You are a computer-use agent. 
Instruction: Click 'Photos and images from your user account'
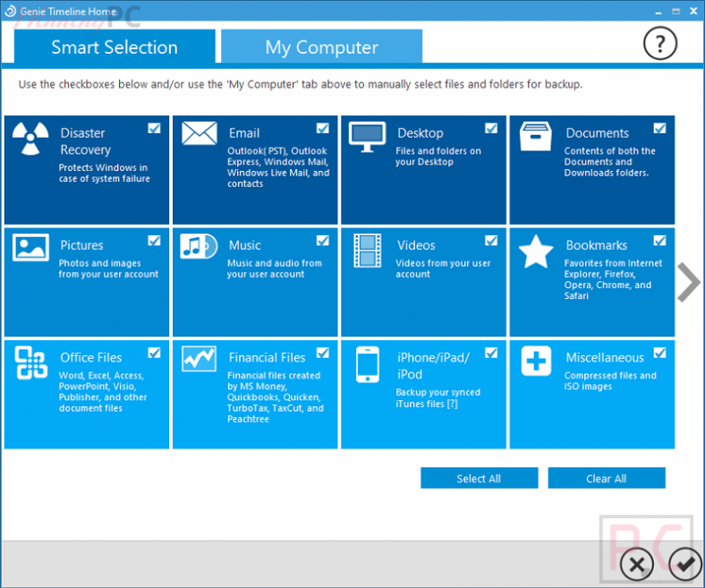click(x=108, y=268)
